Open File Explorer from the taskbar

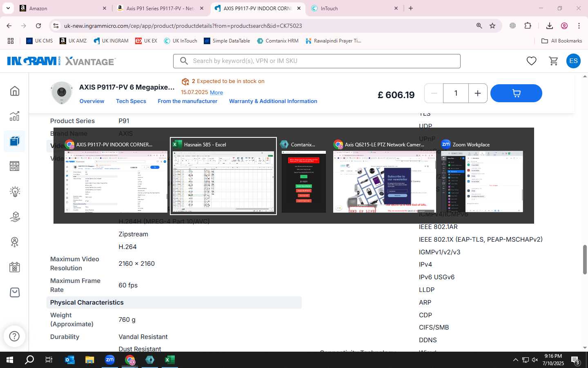coord(90,360)
